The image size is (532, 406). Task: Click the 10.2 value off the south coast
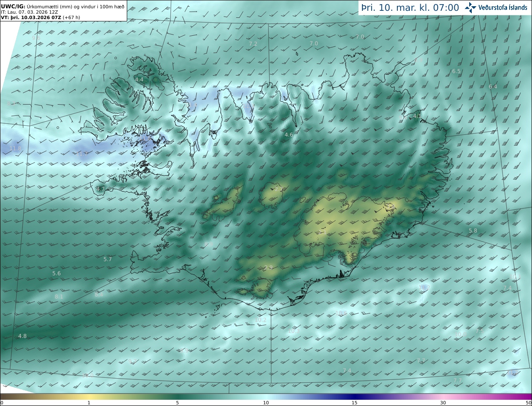click(x=261, y=320)
